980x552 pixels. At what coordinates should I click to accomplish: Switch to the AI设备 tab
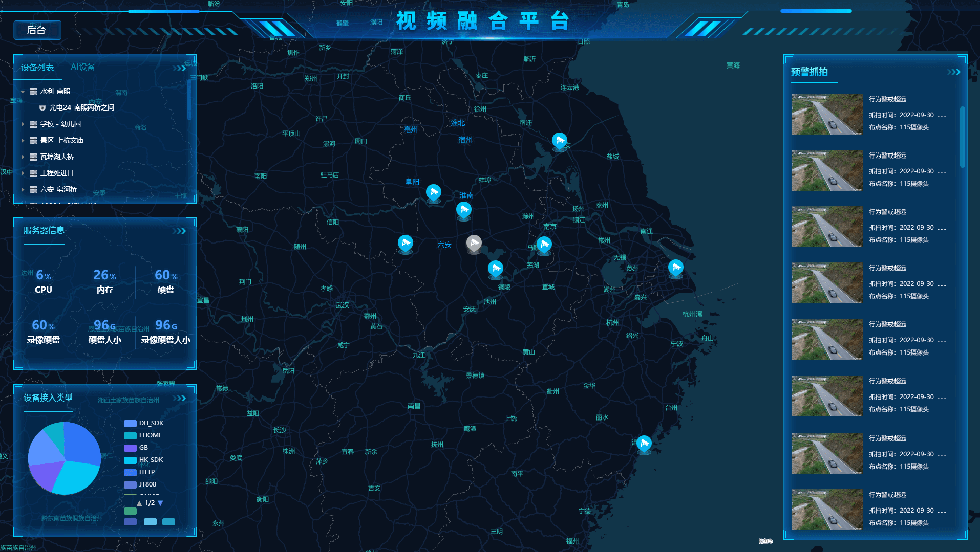(83, 67)
